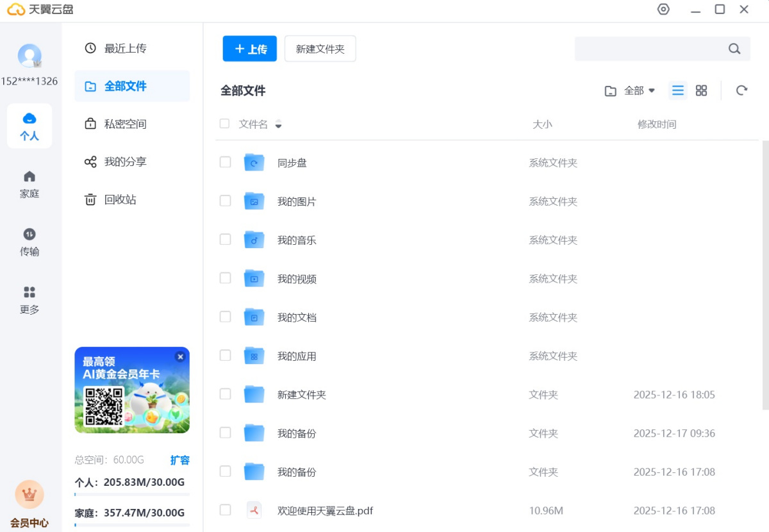Click the blue 上传 upload button
The height and width of the screenshot is (532, 769).
click(x=249, y=49)
